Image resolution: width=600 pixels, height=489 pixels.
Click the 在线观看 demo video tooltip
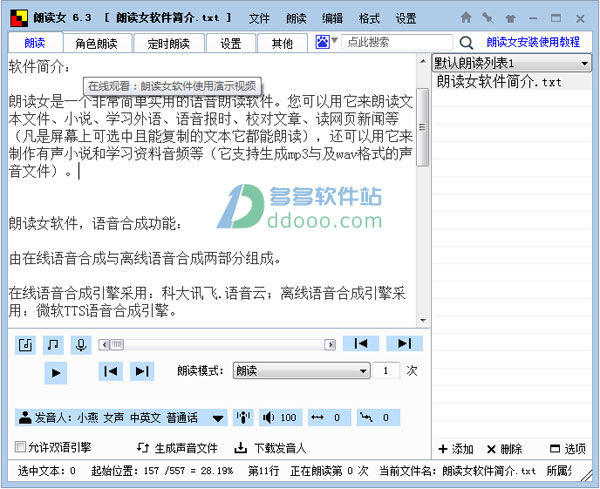(x=172, y=86)
